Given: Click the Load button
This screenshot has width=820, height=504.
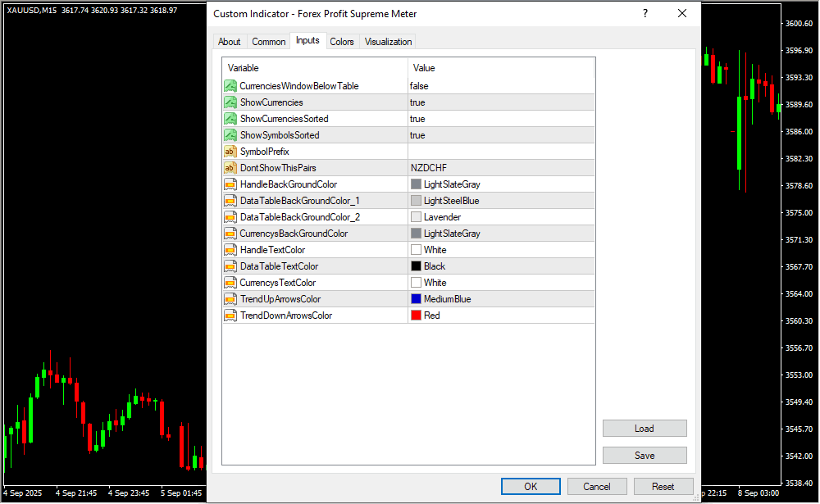Looking at the screenshot, I should point(644,429).
